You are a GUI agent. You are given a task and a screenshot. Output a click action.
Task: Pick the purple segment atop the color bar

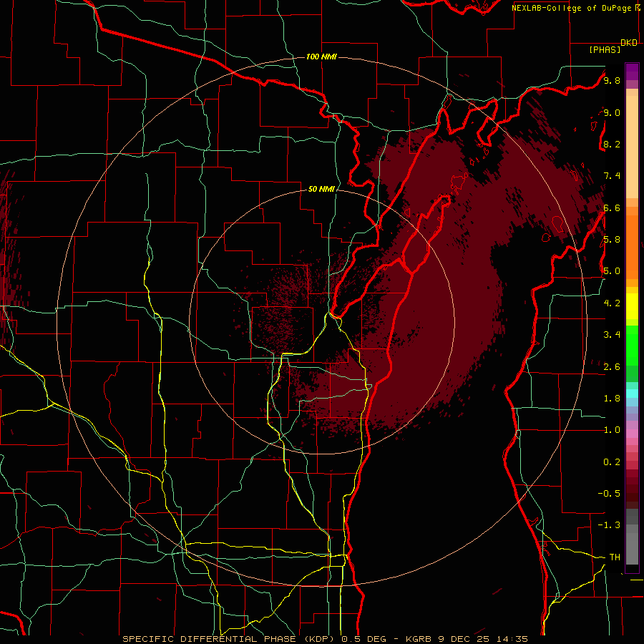pos(632,72)
